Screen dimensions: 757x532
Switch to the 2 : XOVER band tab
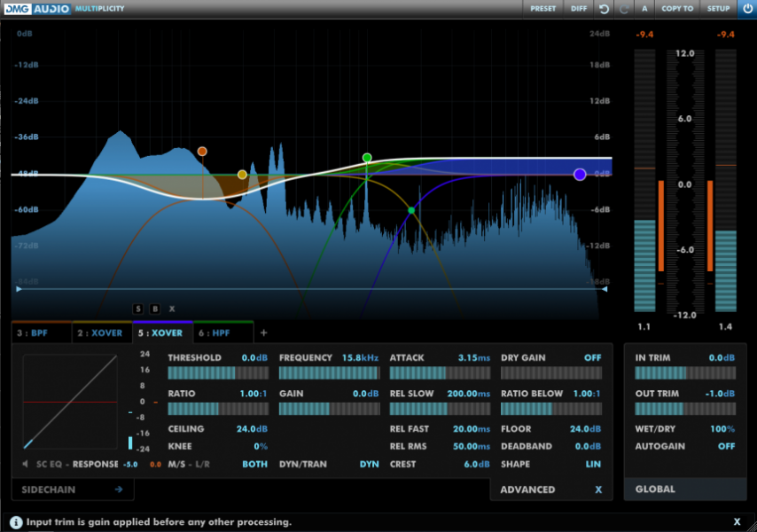click(100, 332)
